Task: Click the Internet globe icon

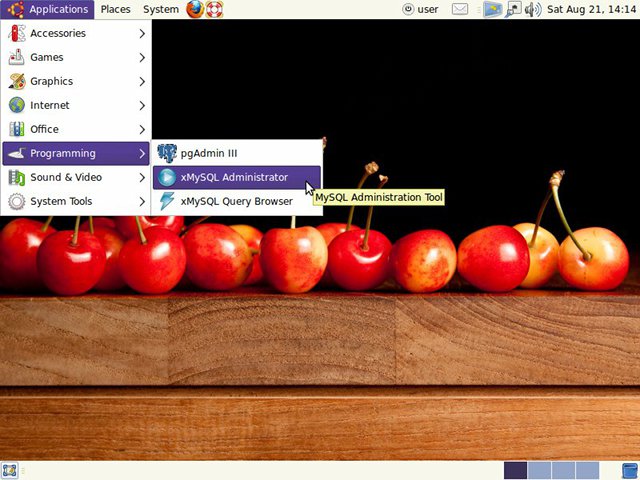Action: pyautogui.click(x=17, y=105)
